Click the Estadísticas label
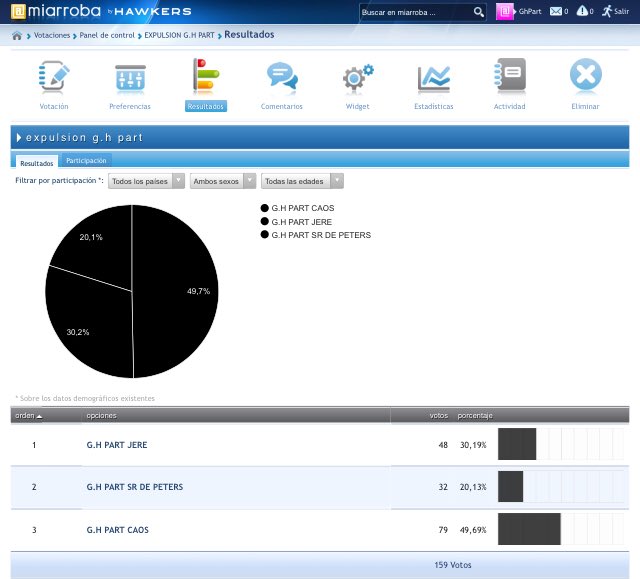 tap(433, 106)
